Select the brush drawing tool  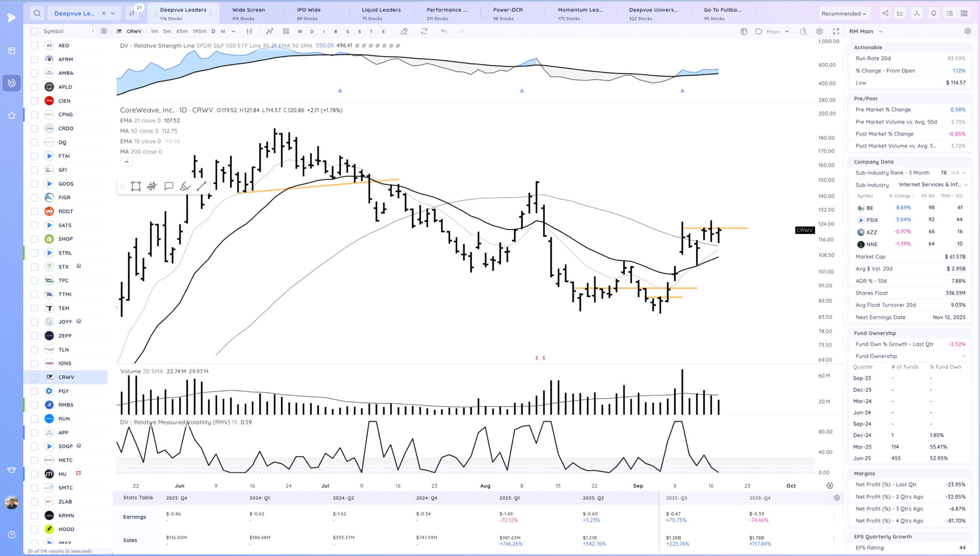[x=185, y=186]
